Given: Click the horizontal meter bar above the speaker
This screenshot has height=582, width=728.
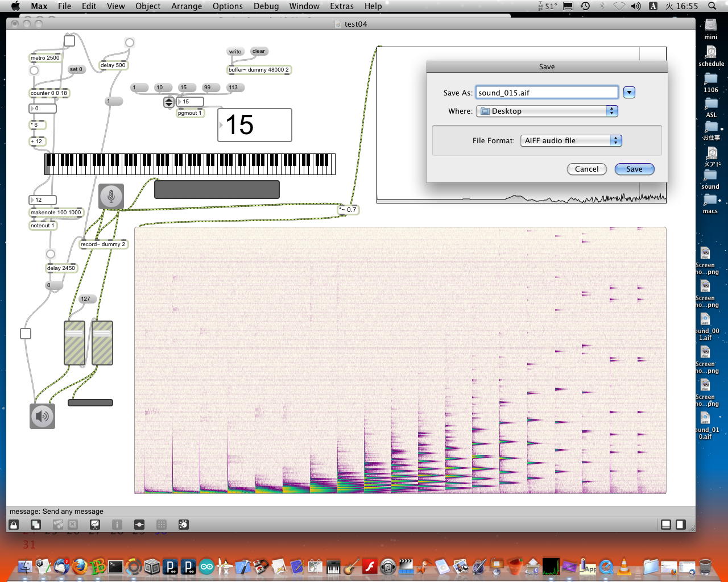Looking at the screenshot, I should pos(90,403).
